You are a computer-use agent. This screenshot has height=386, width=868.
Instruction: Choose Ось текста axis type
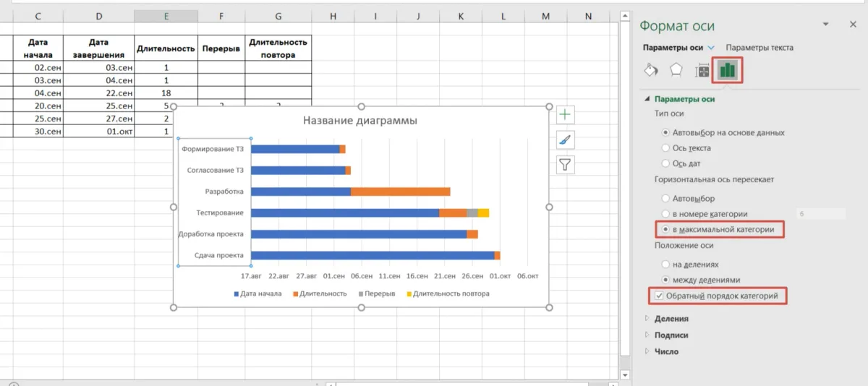coord(665,148)
